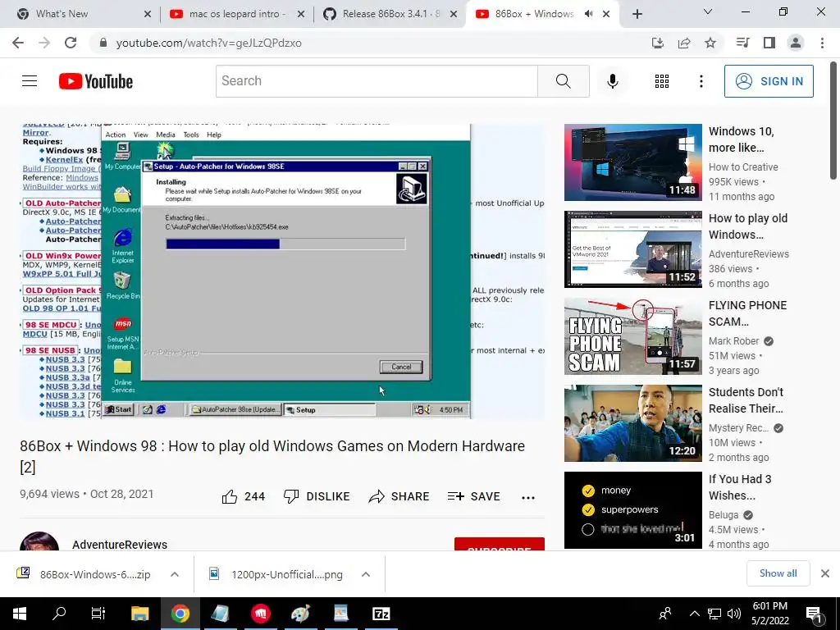Open the FLYING PHONE SCAM thumbnail

tap(632, 336)
